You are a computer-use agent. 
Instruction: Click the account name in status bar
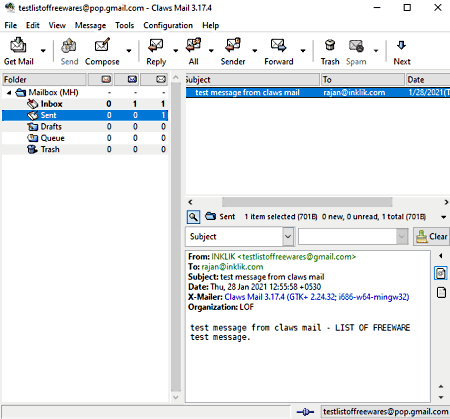tap(385, 412)
